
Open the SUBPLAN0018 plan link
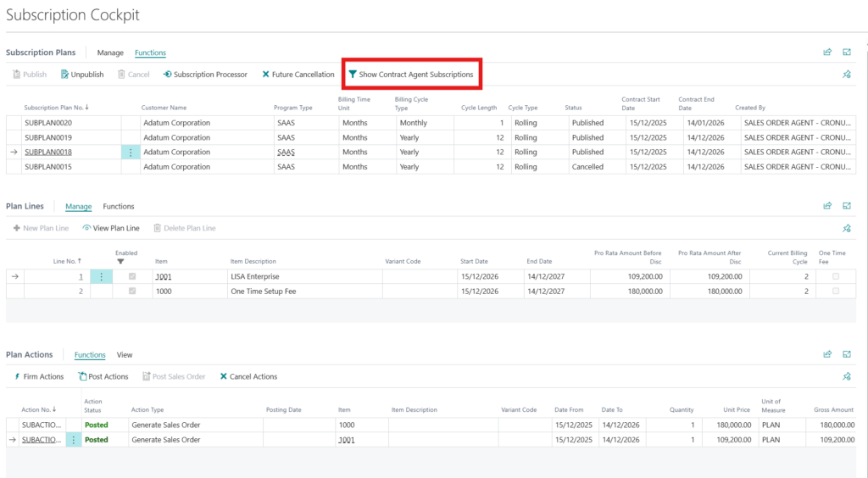48,153
